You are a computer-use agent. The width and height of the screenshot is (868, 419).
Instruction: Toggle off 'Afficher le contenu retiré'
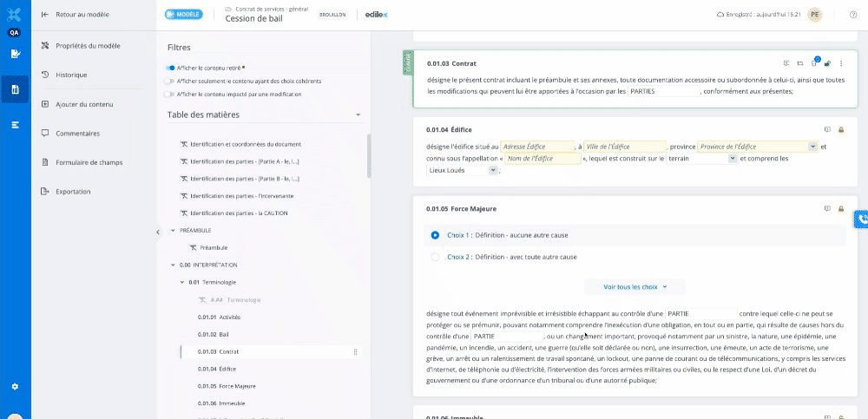(x=171, y=67)
